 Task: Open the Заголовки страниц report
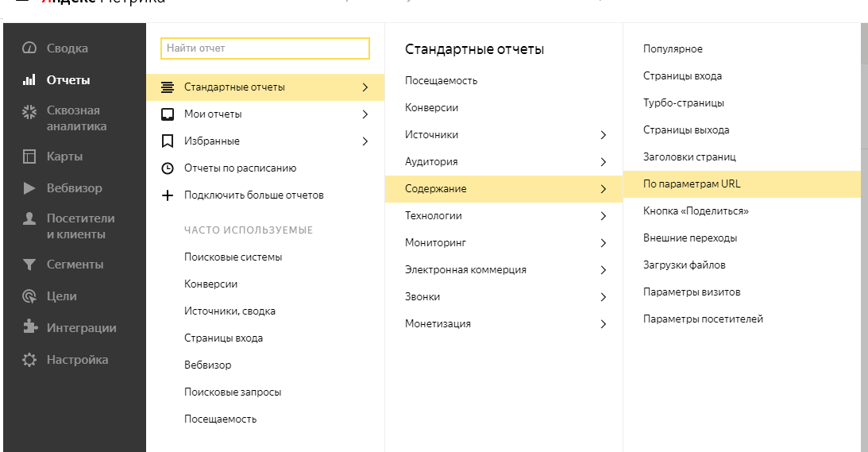tap(690, 156)
